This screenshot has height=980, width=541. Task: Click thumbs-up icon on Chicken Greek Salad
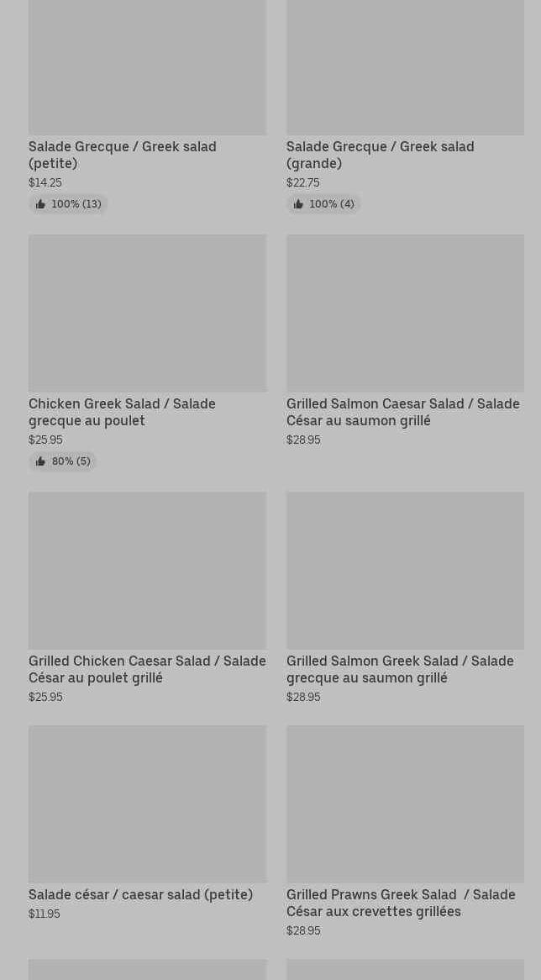(x=40, y=461)
